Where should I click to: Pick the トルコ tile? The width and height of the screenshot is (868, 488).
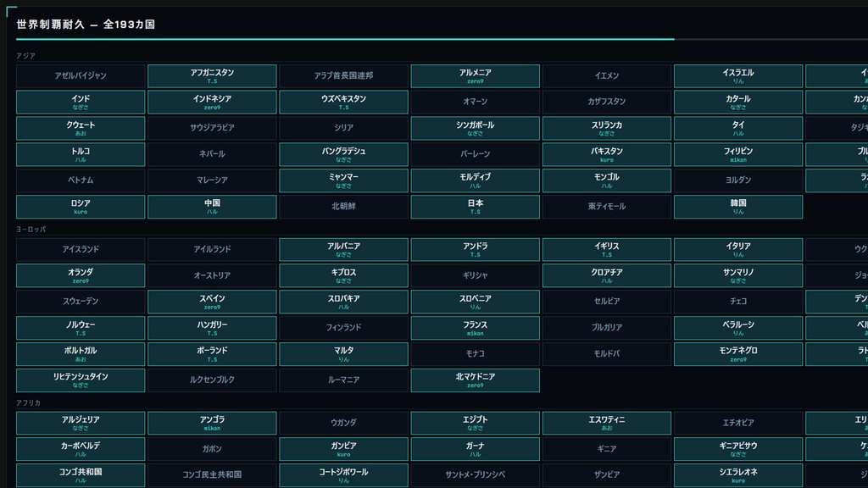tap(81, 154)
